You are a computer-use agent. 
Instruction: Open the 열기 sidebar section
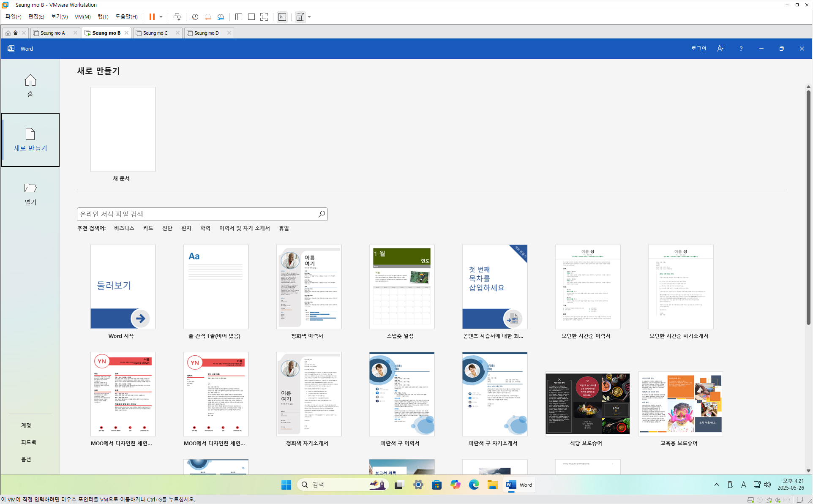pyautogui.click(x=30, y=194)
